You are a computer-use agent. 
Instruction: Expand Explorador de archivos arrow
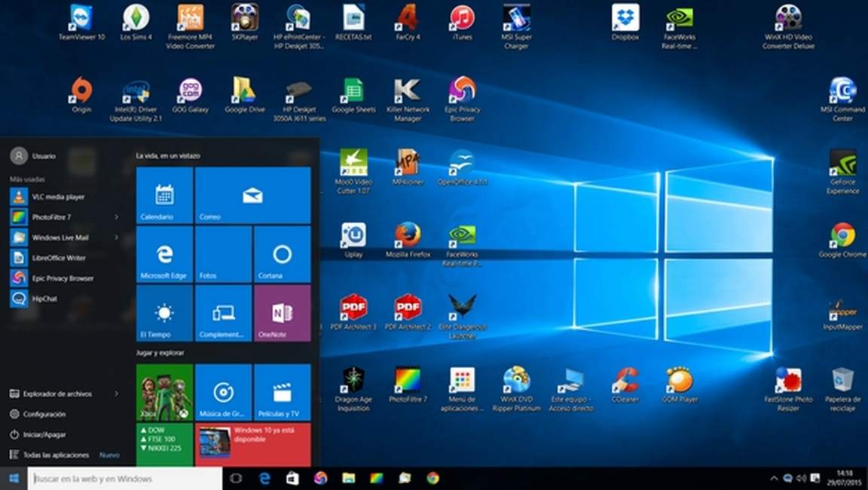click(117, 394)
